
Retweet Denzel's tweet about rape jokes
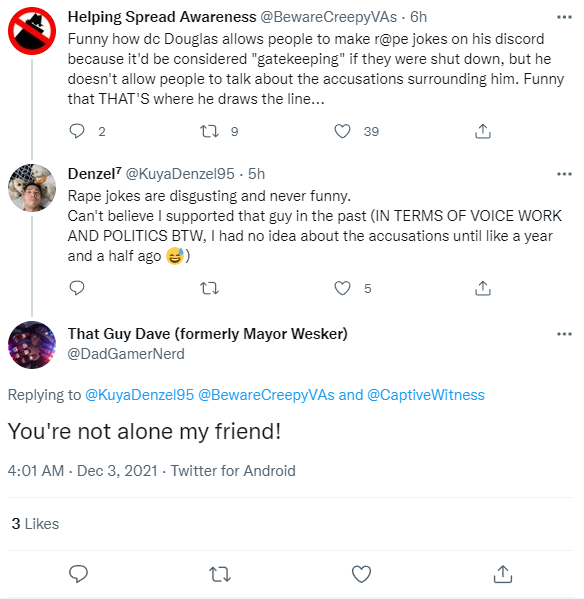point(210,288)
